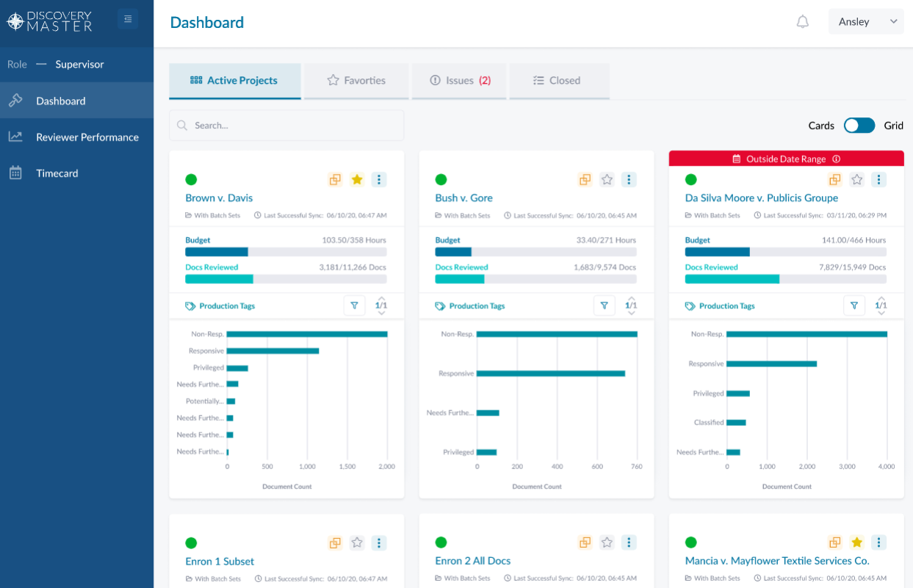Filter production tags on Da Silva Moore card
Viewport: 913px width, 588px height.
tap(854, 305)
